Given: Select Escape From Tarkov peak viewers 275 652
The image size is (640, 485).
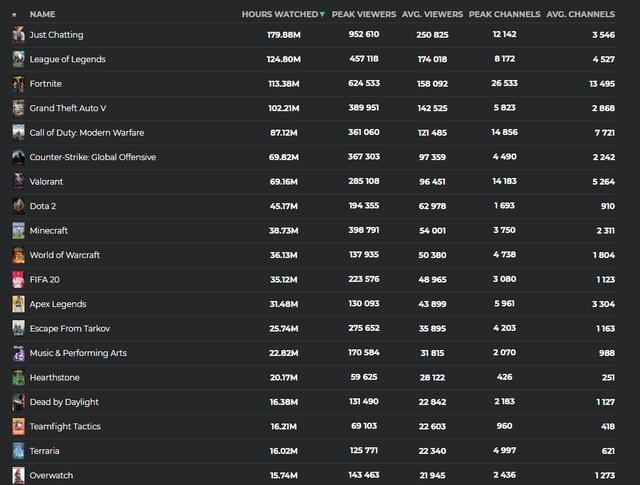Looking at the screenshot, I should pos(364,329).
